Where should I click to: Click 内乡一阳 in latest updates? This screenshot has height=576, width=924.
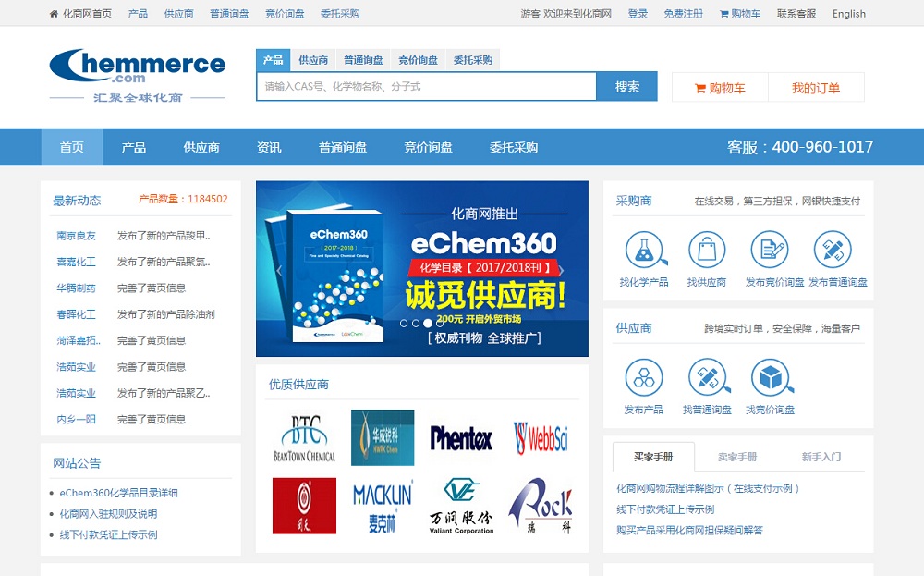76,419
